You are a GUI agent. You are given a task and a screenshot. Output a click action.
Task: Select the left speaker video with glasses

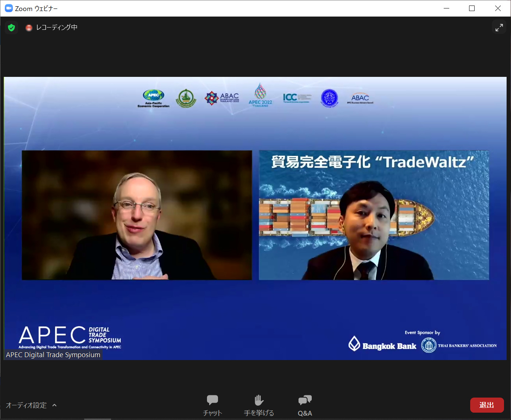(x=137, y=215)
